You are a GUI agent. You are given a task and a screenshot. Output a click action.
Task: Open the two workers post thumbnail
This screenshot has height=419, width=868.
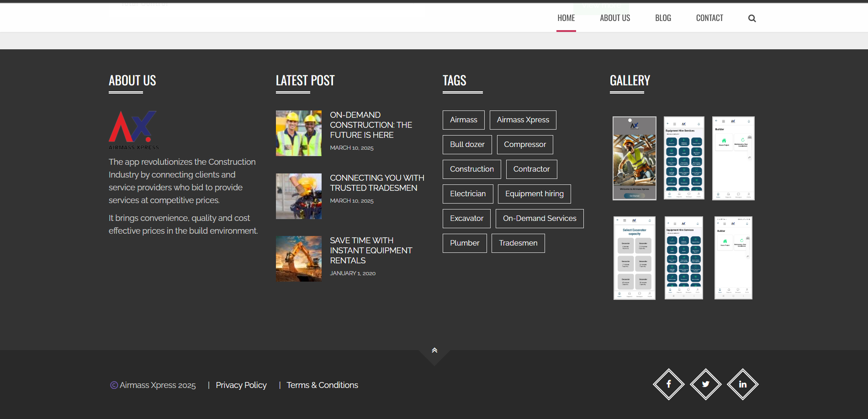coord(299,133)
